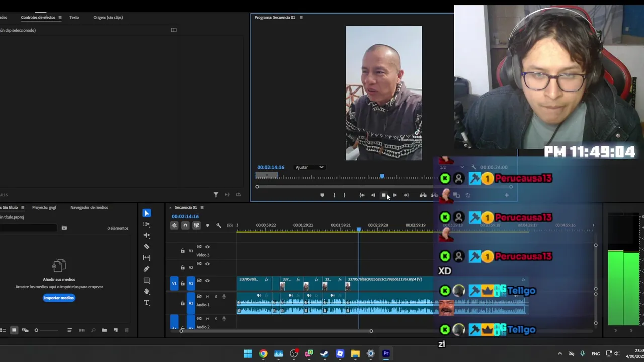
Task: Toggle insert sequences as nests button
Action: (x=174, y=225)
